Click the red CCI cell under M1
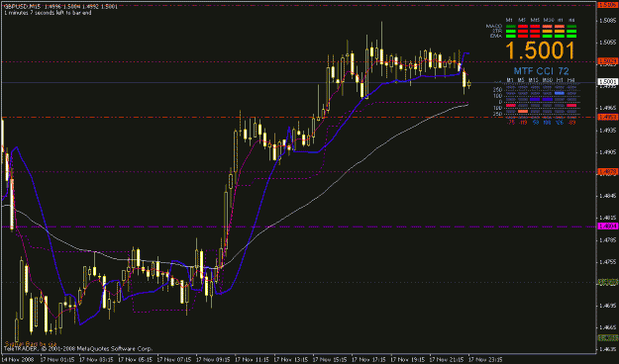This screenshot has width=619, height=364. tap(511, 105)
